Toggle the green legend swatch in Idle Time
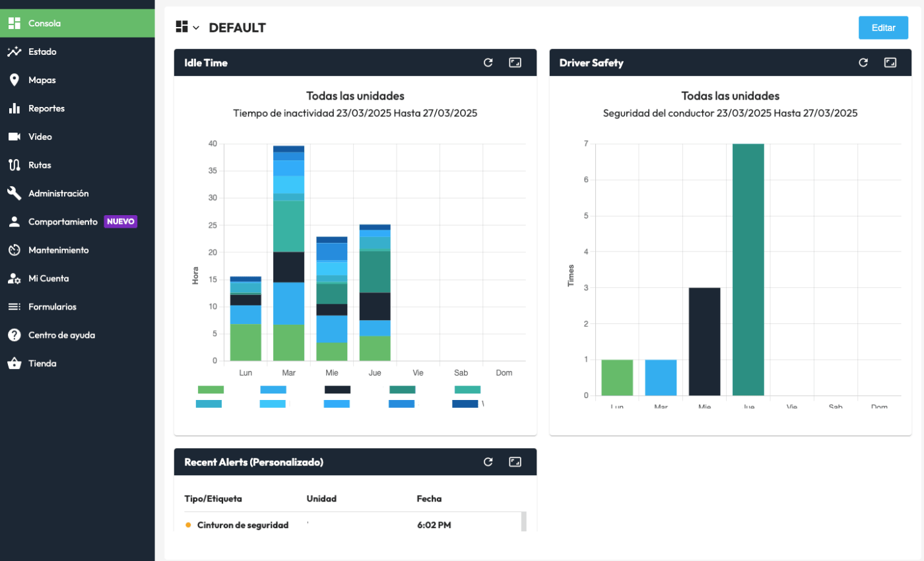Viewport: 924px width, 561px height. pos(211,389)
